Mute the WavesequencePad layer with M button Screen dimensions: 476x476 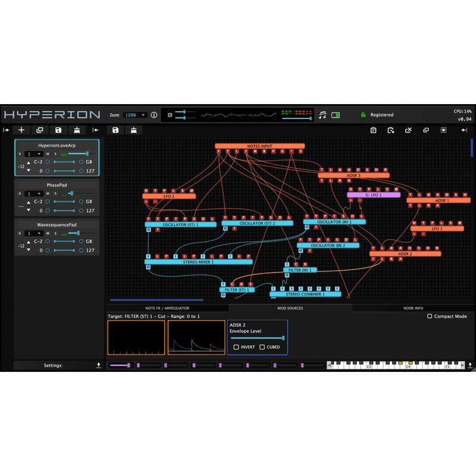(48, 233)
